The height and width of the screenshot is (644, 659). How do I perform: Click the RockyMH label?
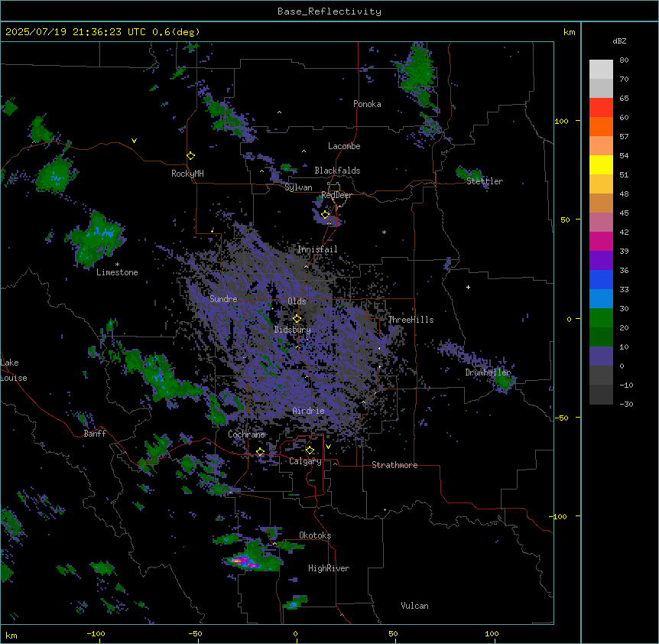click(187, 174)
